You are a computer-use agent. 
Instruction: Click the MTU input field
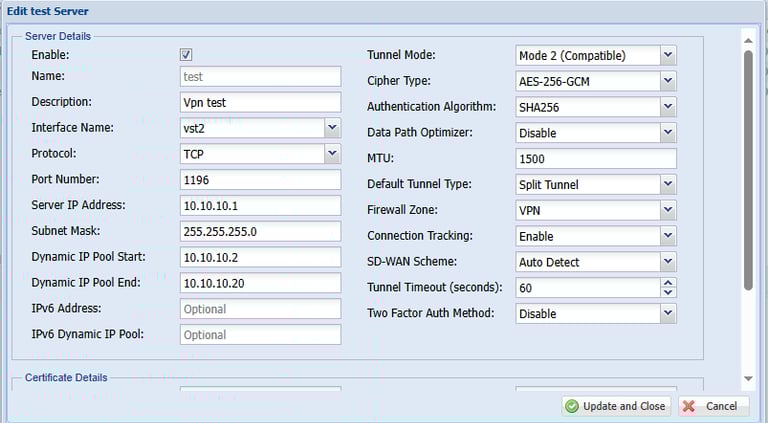[596, 159]
